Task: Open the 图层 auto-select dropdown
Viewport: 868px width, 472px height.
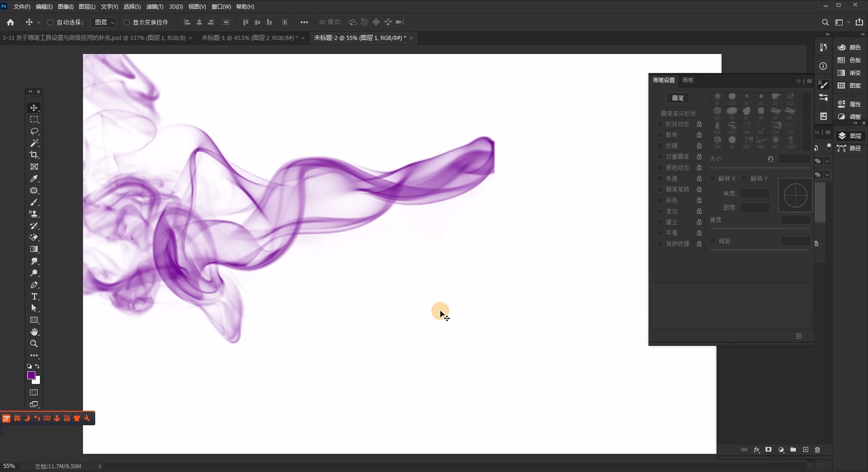Action: (104, 22)
